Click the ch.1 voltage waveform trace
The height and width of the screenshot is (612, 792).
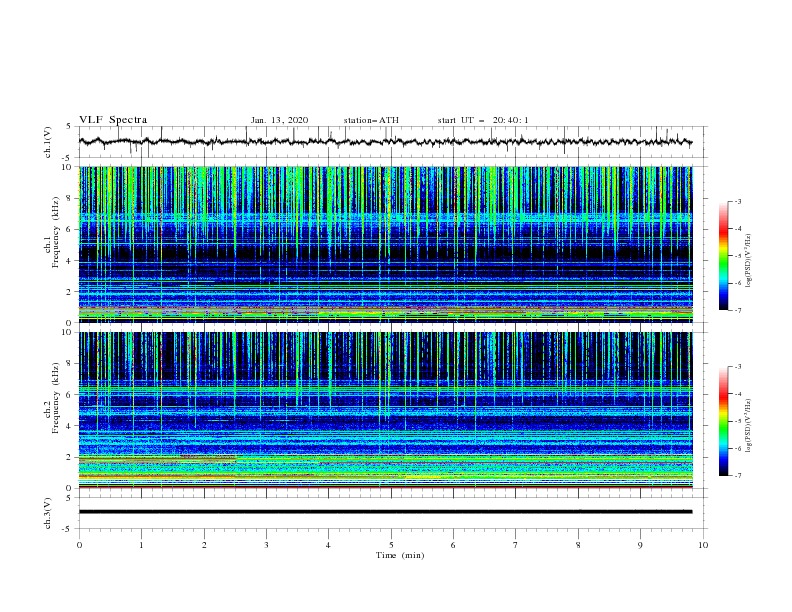(x=385, y=142)
